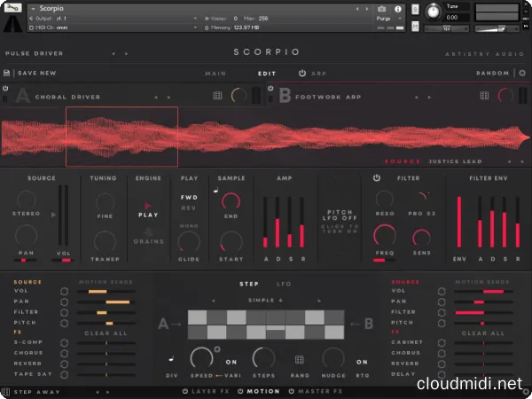Click the VOL motion send circle on left
Screen dimensions: 532x399
click(64, 291)
